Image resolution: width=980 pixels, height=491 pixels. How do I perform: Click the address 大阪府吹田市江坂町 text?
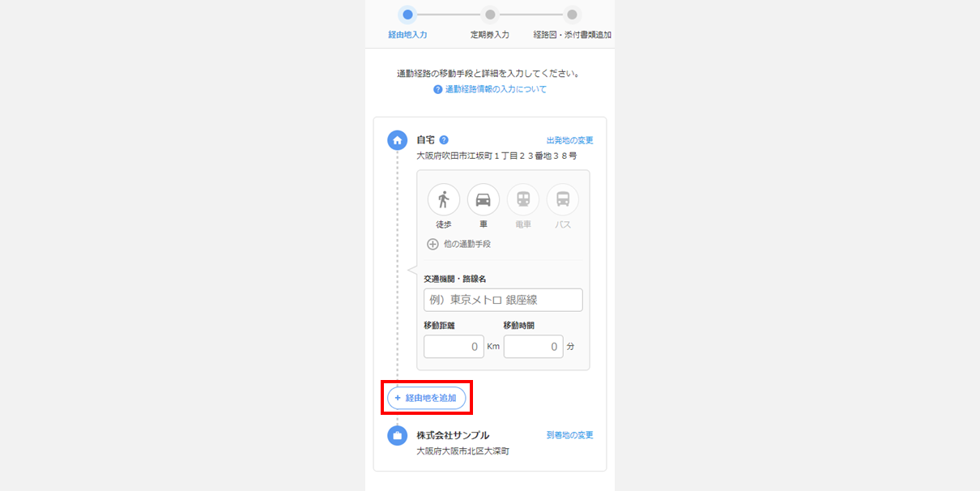496,156
